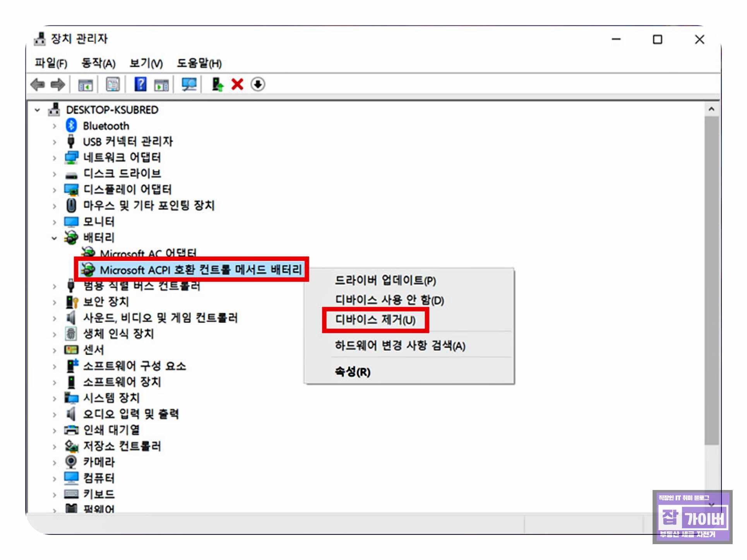Expand the 네트워크 어댑터 node

54,158
